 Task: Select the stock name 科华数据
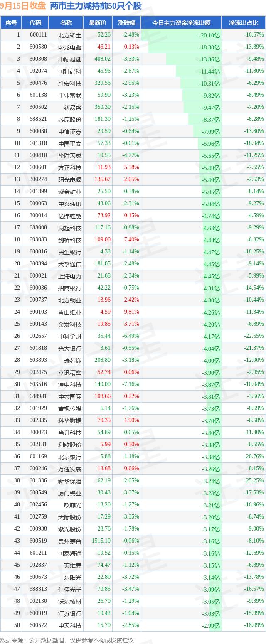tap(70, 420)
